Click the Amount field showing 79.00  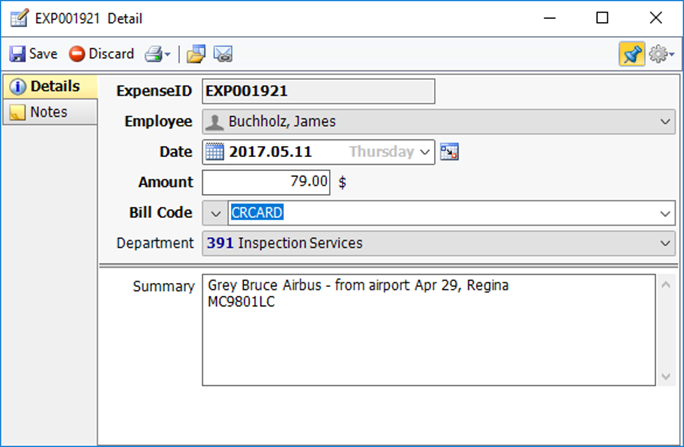[x=266, y=182]
